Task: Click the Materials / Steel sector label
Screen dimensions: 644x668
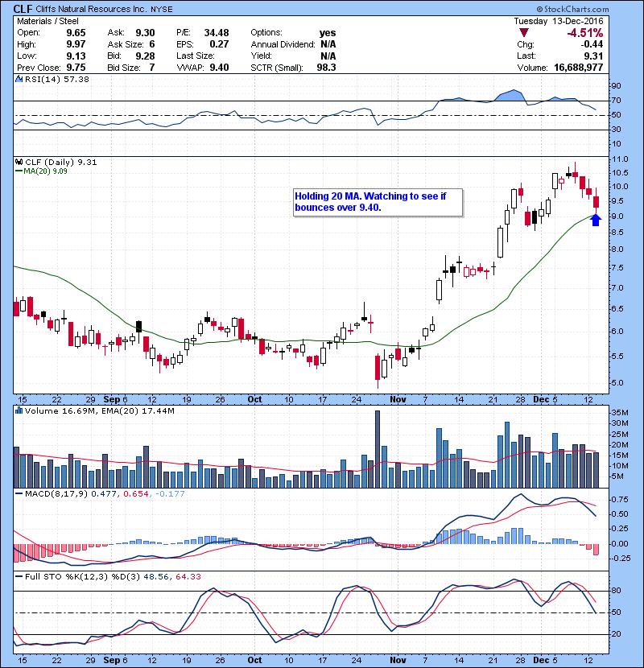Action: coord(47,21)
